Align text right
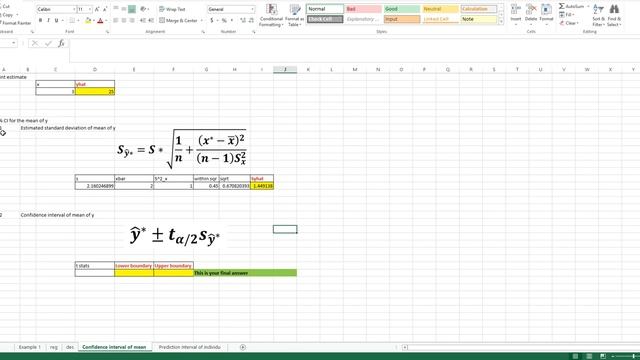The width and height of the screenshot is (640, 360). click(x=132, y=20)
